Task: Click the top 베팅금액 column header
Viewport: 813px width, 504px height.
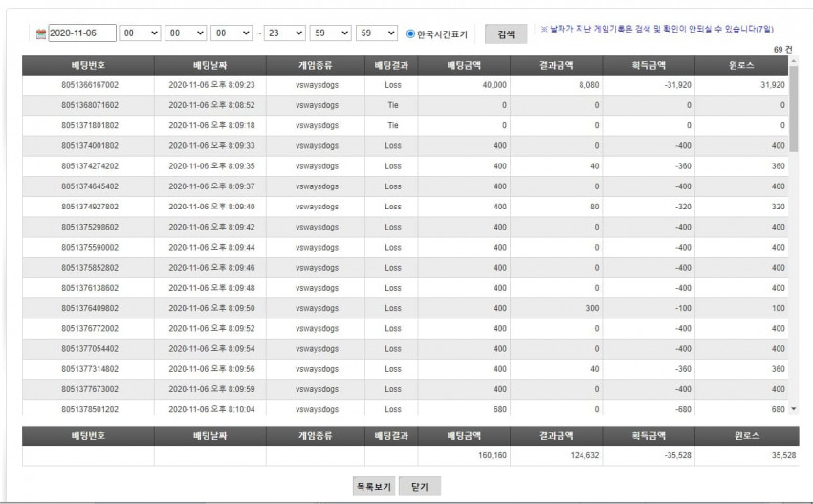Action: 464,65
